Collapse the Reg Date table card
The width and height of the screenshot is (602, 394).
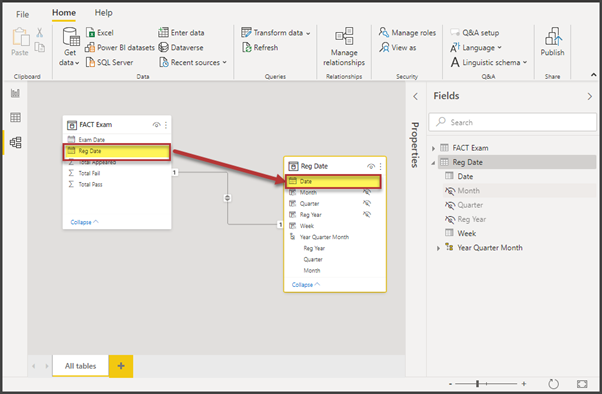click(306, 285)
